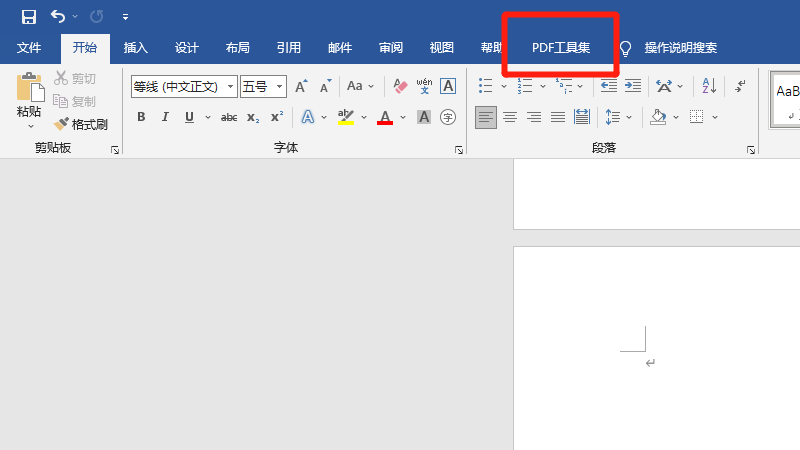Click the Save icon in title bar
This screenshot has height=450, width=800.
(28, 17)
